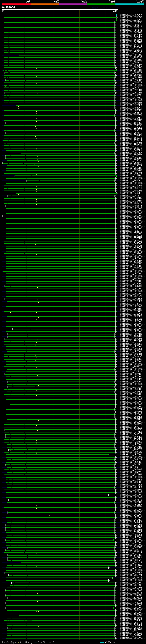The height and width of the screenshot is (644, 146).
Task: Select hit label UniRef100_C5X592
Action: pos(131,53)
